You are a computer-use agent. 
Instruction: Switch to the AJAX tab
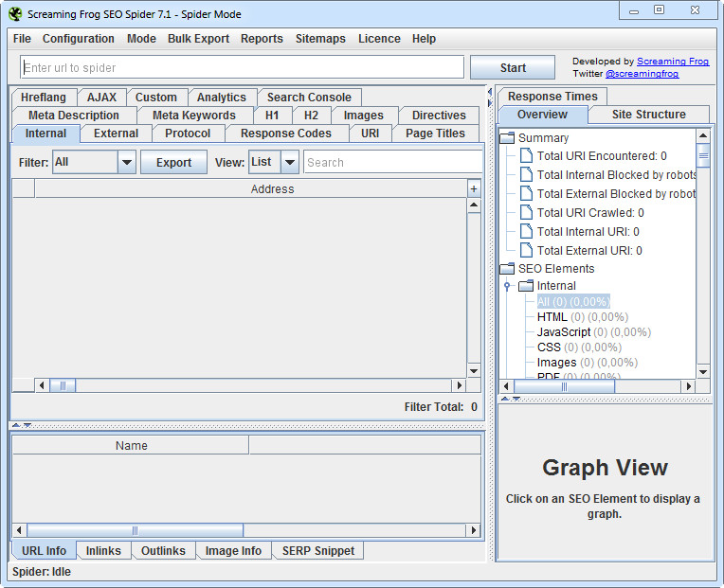pos(101,98)
